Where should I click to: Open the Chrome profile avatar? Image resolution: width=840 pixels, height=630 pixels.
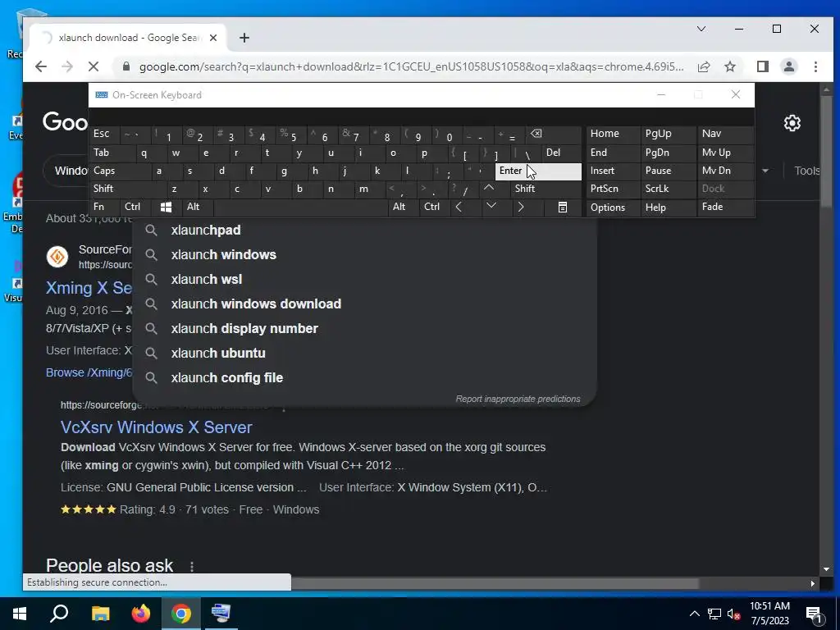pos(789,66)
